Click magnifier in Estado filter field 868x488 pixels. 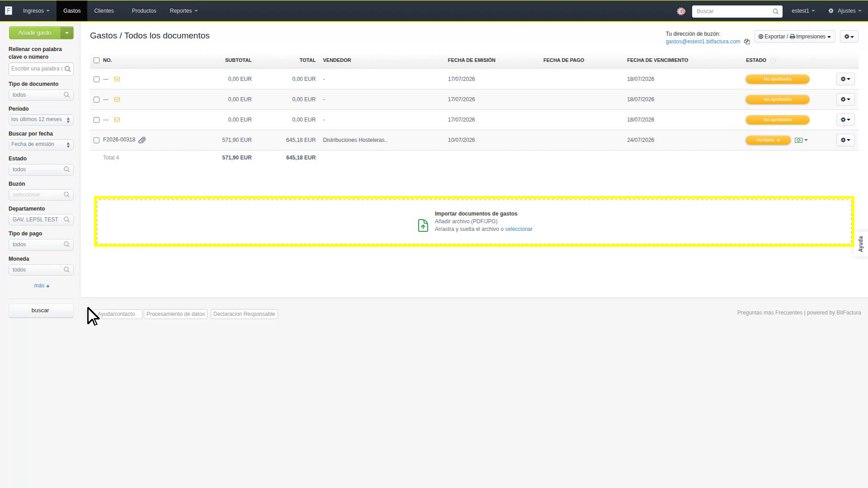(x=66, y=169)
